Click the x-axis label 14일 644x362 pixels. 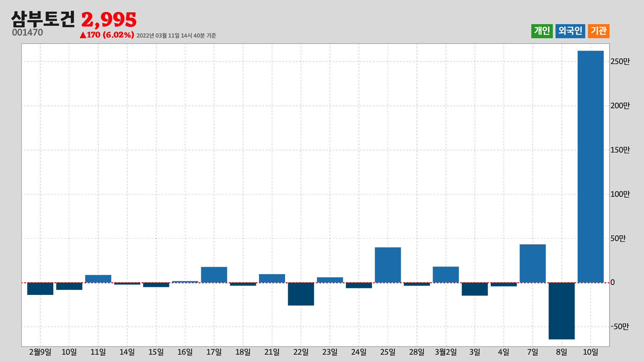(127, 352)
